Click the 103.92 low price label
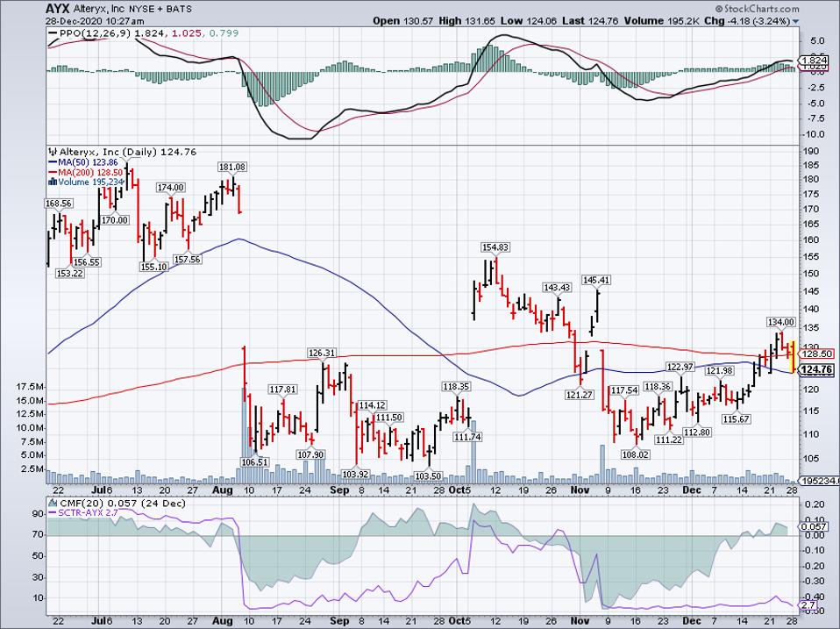 coord(356,474)
